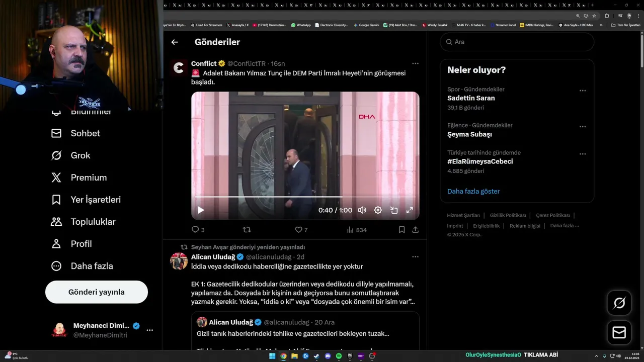Viewport: 644px width, 362px height.
Task: Seek on the video progress bar
Action: pyautogui.click(x=305, y=197)
